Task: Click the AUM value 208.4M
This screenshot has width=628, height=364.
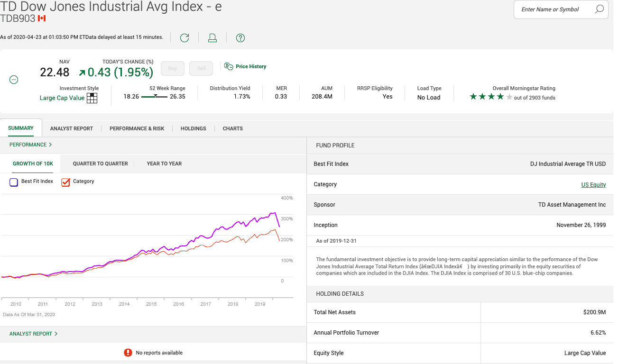Action: 322,97
